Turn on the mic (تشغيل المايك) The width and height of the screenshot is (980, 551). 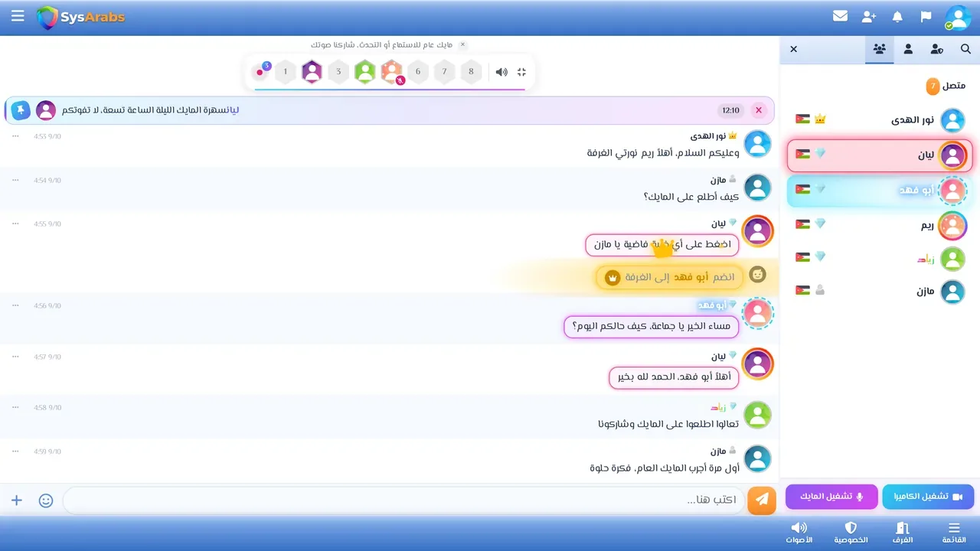pos(831,497)
